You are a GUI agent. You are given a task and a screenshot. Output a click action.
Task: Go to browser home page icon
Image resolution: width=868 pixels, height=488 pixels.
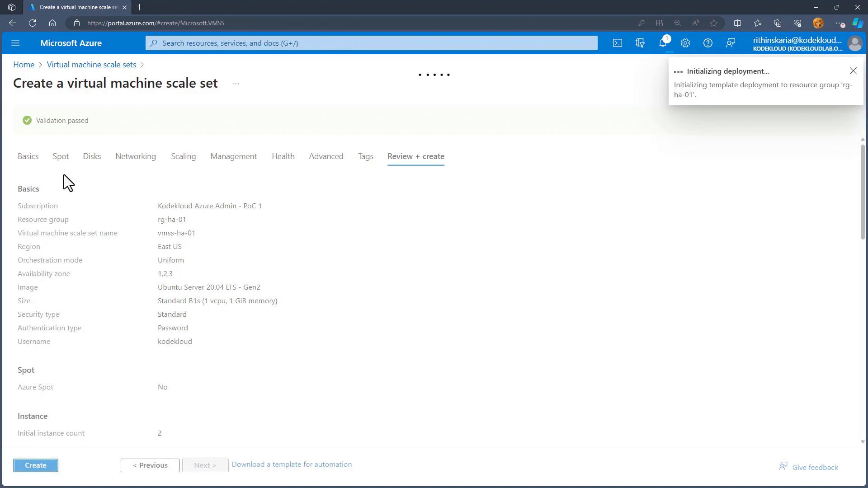tap(52, 23)
